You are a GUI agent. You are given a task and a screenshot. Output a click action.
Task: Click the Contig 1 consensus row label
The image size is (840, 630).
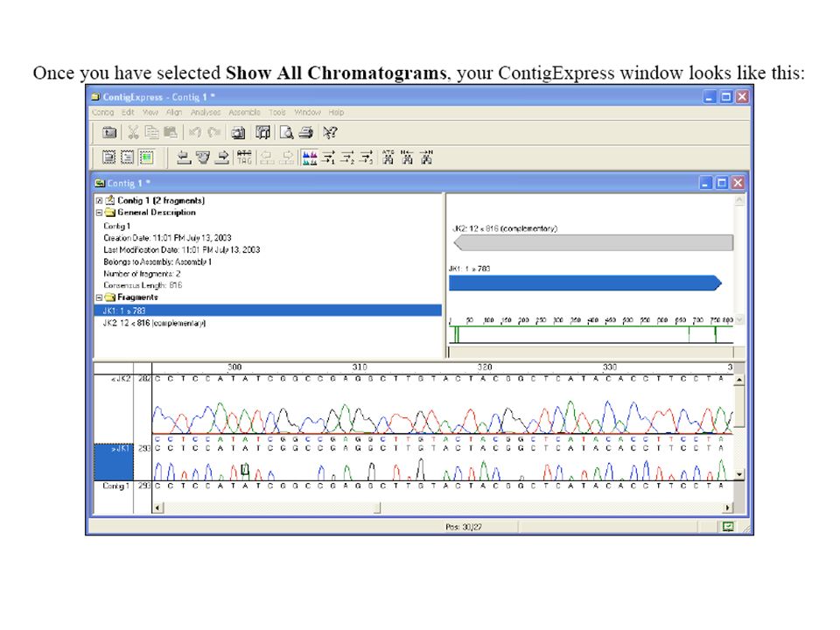(115, 486)
